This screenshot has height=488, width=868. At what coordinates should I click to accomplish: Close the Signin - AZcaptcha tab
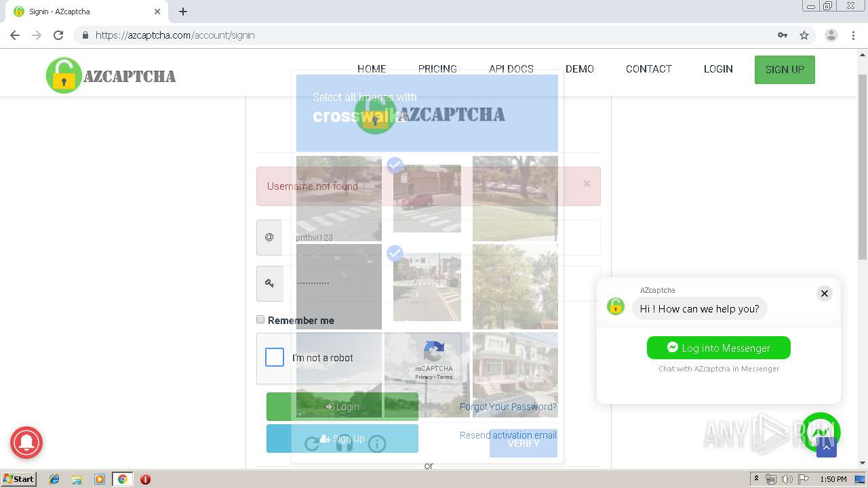click(157, 12)
